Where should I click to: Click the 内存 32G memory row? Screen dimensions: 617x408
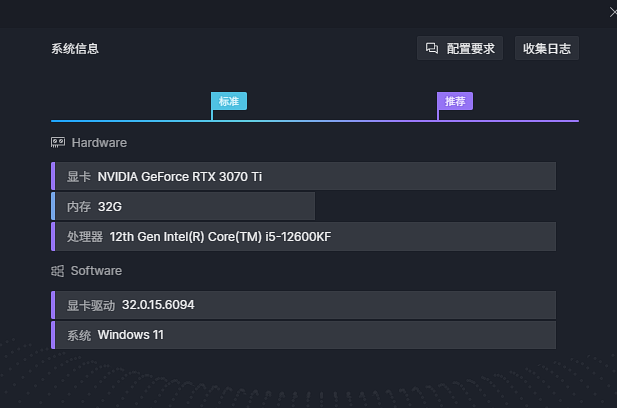183,206
